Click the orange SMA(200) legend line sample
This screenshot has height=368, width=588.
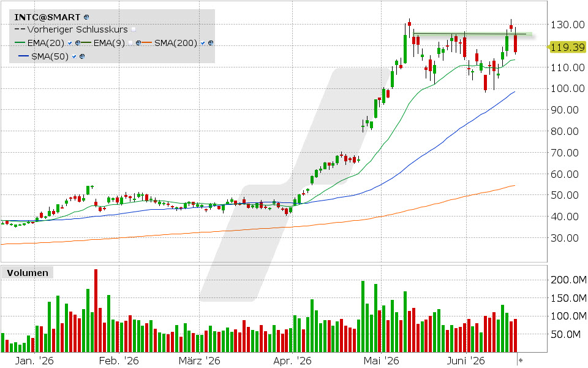(146, 42)
